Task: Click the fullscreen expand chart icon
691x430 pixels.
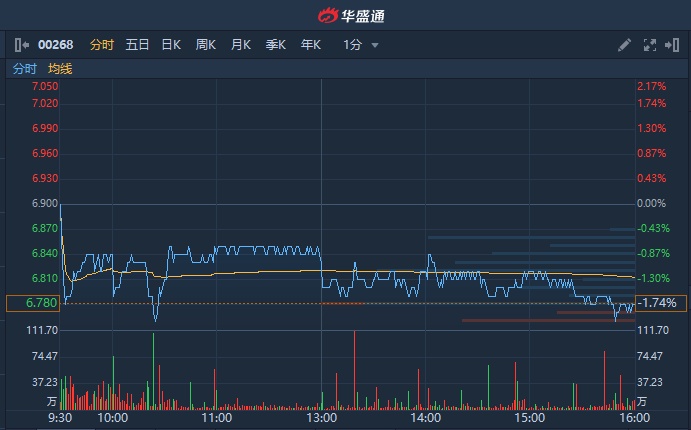Action: tap(649, 45)
